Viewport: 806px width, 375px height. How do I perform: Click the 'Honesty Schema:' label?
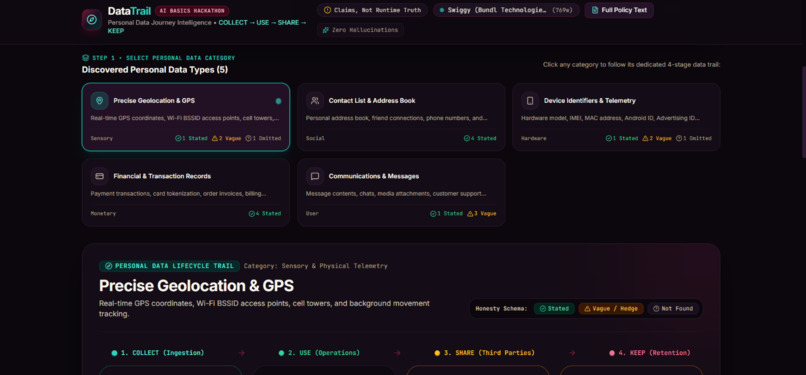point(501,309)
